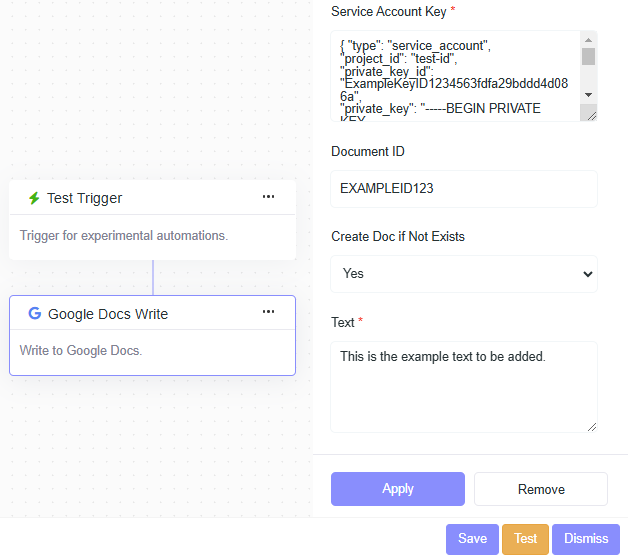Click the Text field resize handle
This screenshot has width=628, height=559.
click(591, 426)
